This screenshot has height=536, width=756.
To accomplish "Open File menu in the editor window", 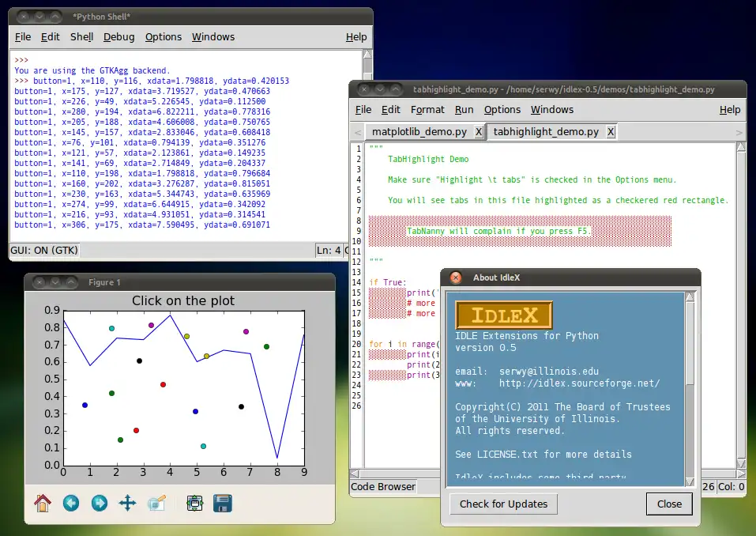I will coord(363,110).
